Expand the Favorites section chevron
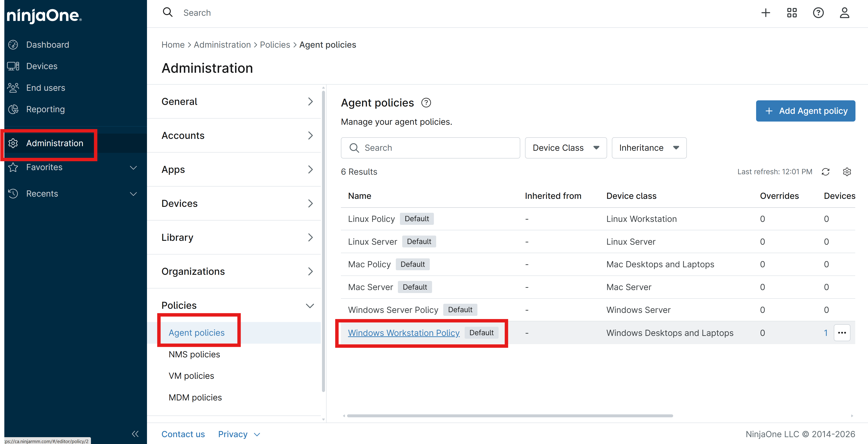 (134, 168)
